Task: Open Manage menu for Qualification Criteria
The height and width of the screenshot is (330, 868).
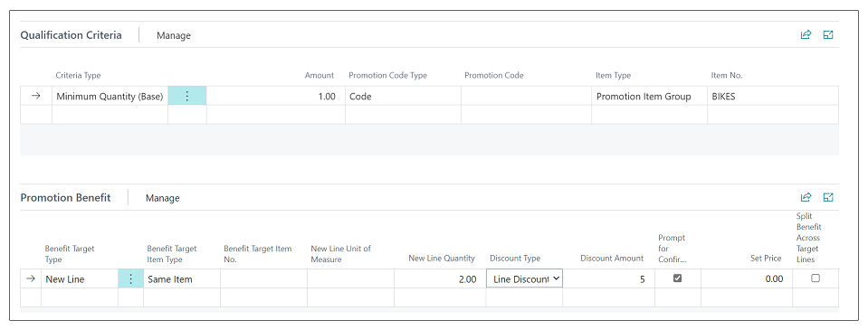Action: (x=173, y=35)
